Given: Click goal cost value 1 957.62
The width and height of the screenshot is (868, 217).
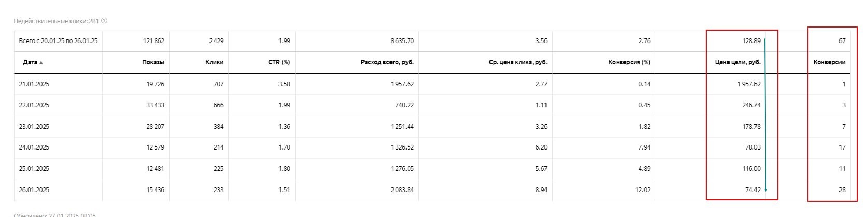Looking at the screenshot, I should tap(749, 84).
